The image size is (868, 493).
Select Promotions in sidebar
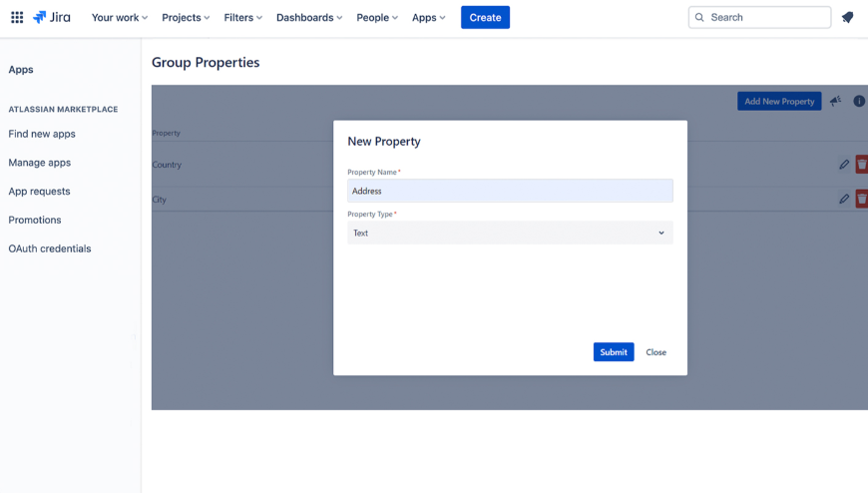coord(35,220)
